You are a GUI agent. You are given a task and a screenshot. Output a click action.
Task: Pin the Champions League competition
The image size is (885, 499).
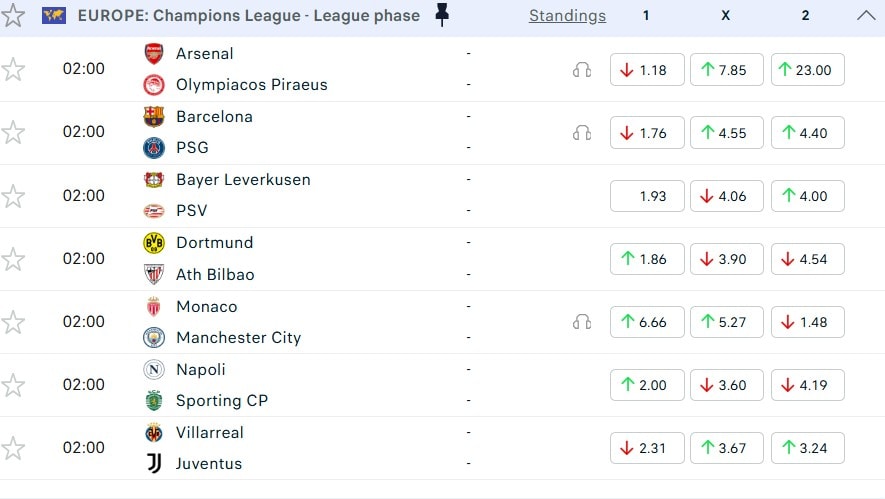coord(442,15)
